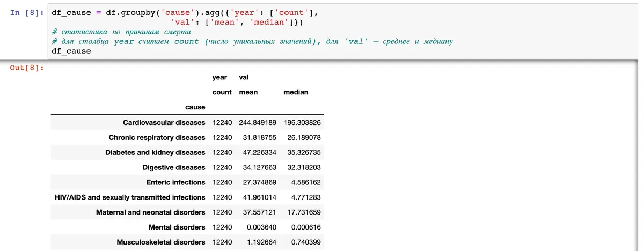
Task: Click the median sub-column header
Action: (x=296, y=92)
